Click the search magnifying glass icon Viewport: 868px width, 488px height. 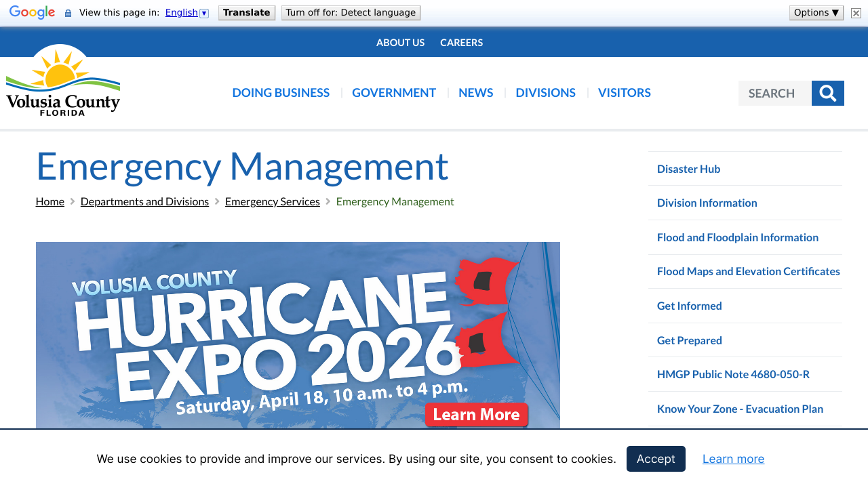[x=827, y=93]
